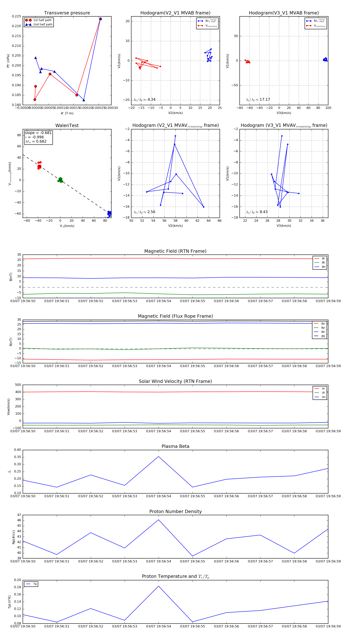Click the Hodogram V2_V1 MVAV remaining frame title
351x644 pixels.
(x=175, y=125)
